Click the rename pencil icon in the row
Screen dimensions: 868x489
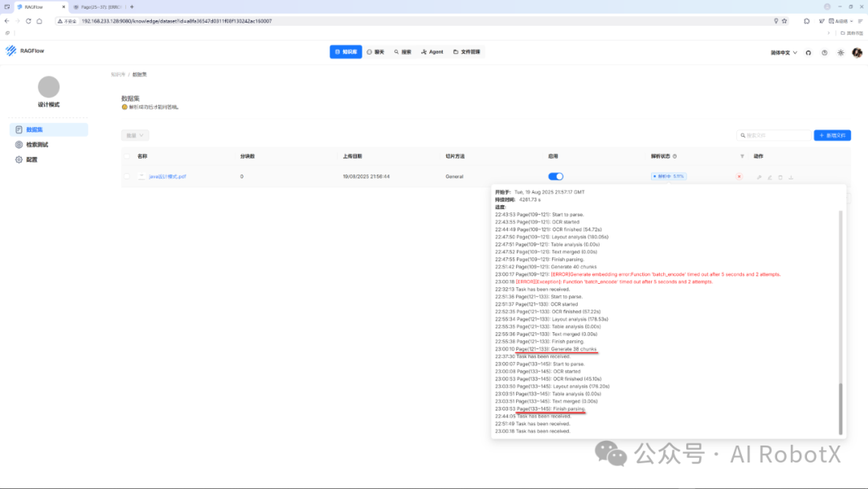point(769,177)
